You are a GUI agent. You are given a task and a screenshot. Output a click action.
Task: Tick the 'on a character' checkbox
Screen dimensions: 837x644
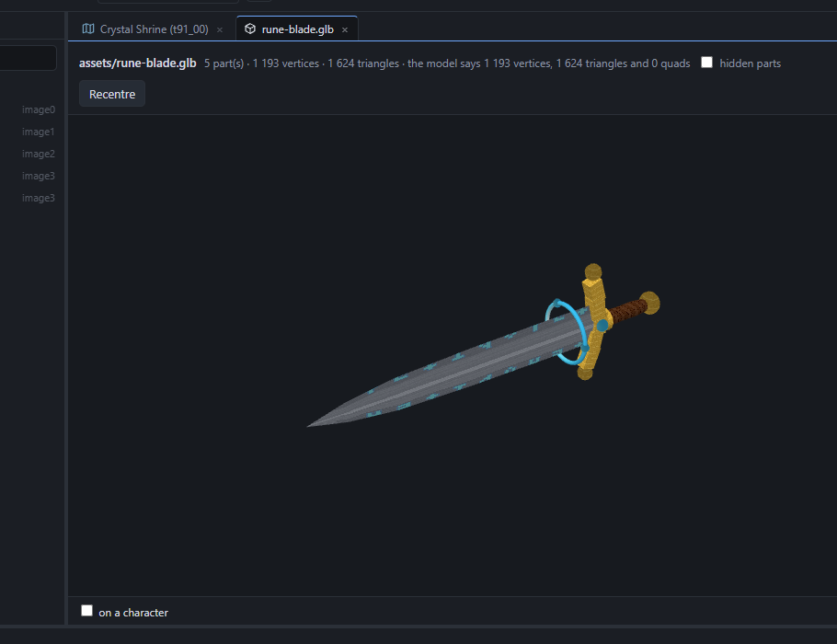point(86,610)
